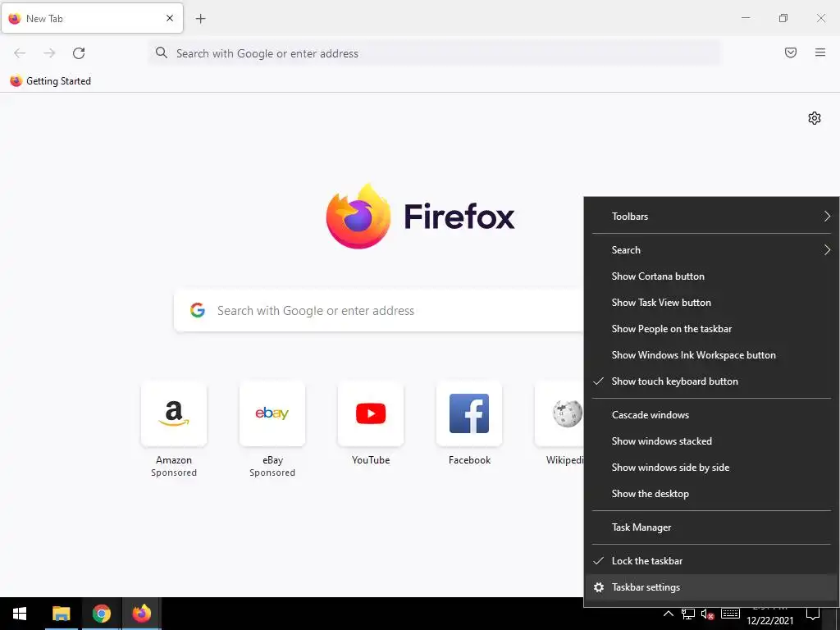The height and width of the screenshot is (630, 840).
Task: Open a new tab with plus button
Action: (x=200, y=19)
